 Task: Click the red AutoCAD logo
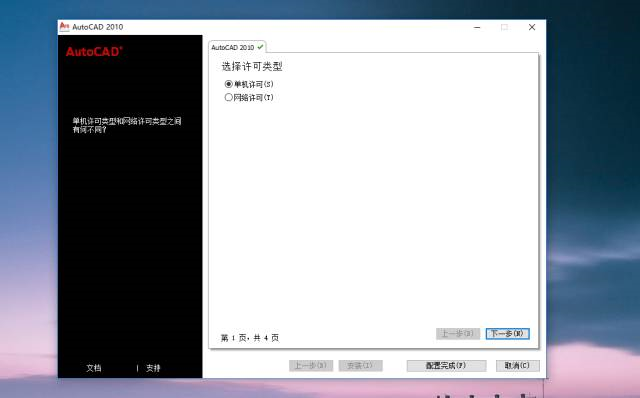[x=94, y=52]
